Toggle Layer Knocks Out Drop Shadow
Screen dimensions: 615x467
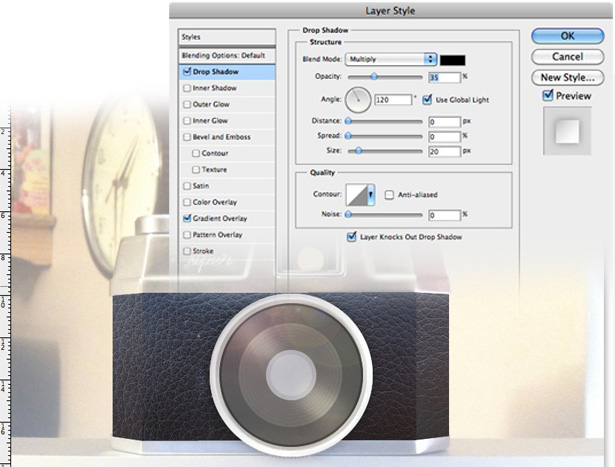(x=351, y=237)
